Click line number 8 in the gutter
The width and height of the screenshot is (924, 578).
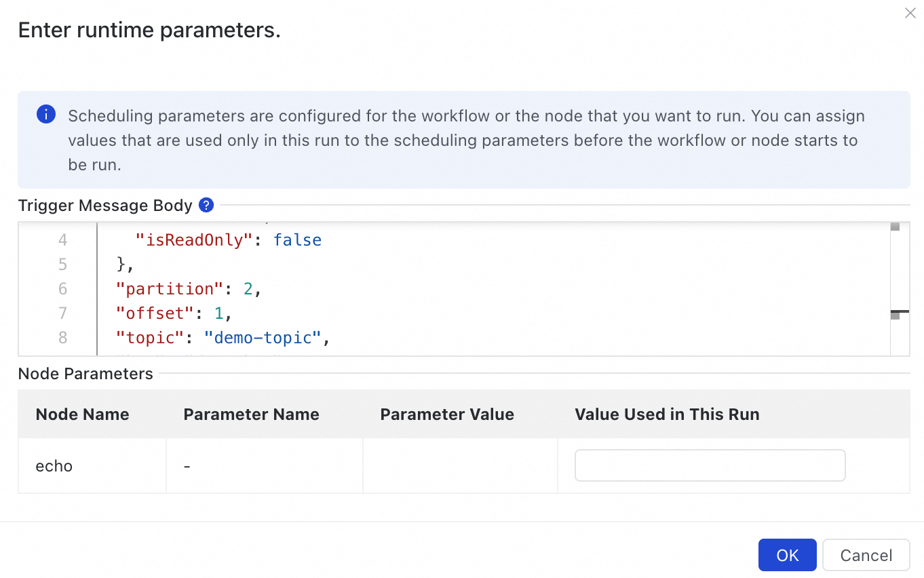pos(62,338)
